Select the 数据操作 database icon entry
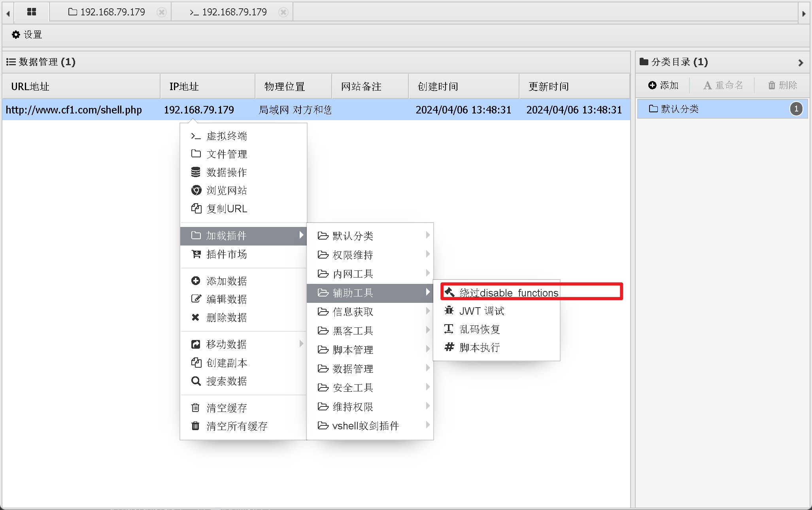The height and width of the screenshot is (510, 812). (x=227, y=172)
